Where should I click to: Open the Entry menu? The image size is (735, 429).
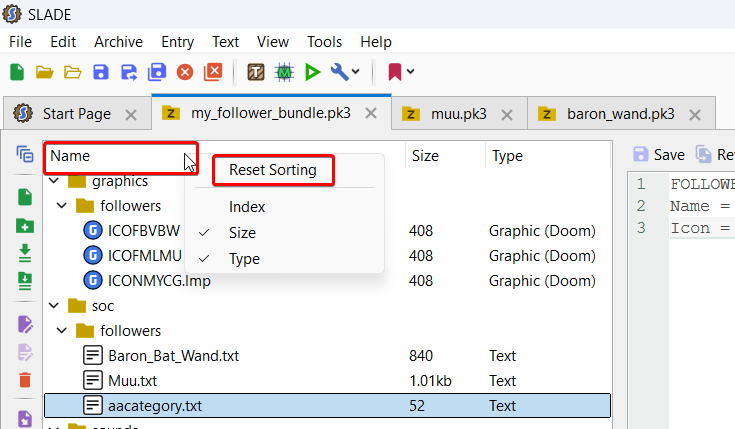point(177,42)
